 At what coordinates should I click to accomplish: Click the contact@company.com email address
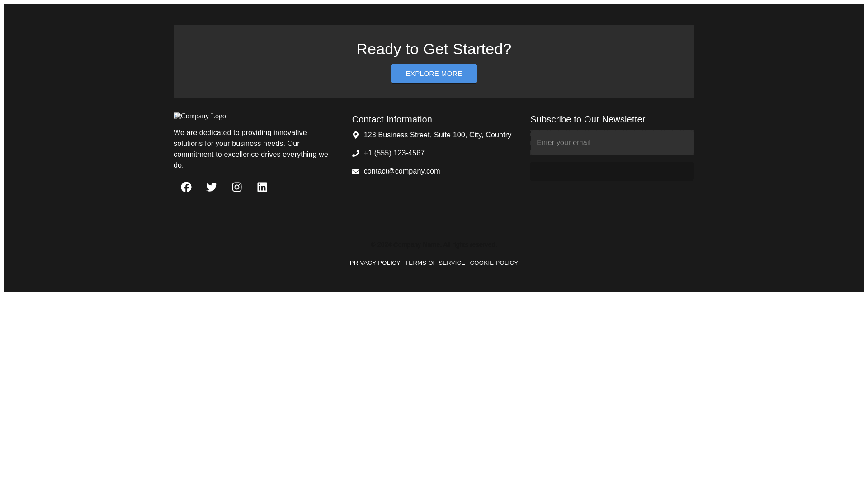point(402,171)
